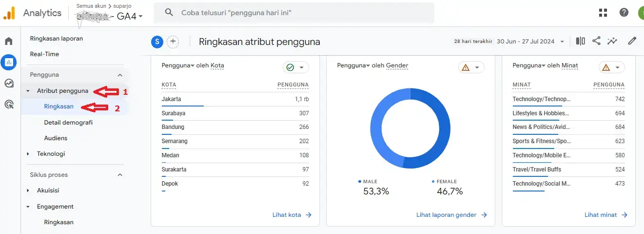Viewport: 644px width, 234px height.
Task: Click the Jakarta city row
Action: click(235, 99)
